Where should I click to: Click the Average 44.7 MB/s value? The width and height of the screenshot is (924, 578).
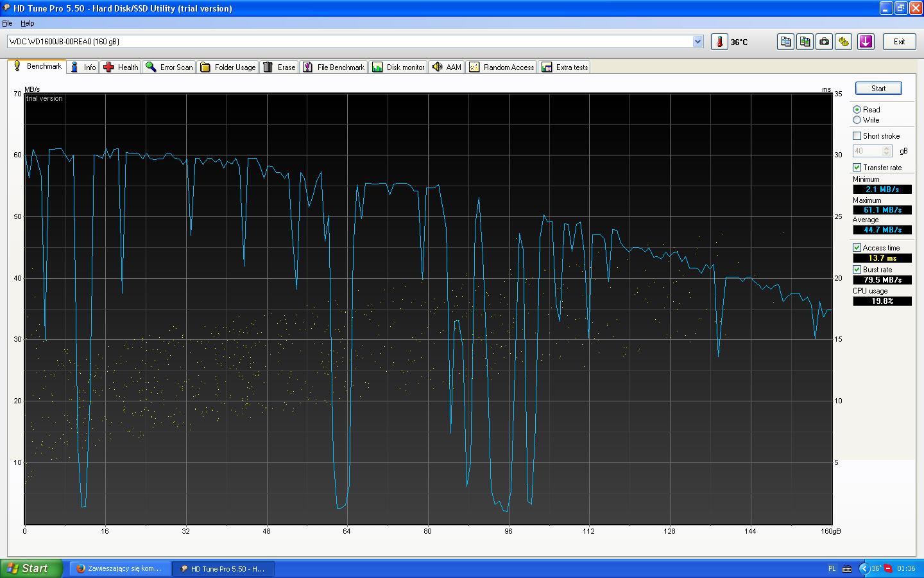tap(882, 230)
